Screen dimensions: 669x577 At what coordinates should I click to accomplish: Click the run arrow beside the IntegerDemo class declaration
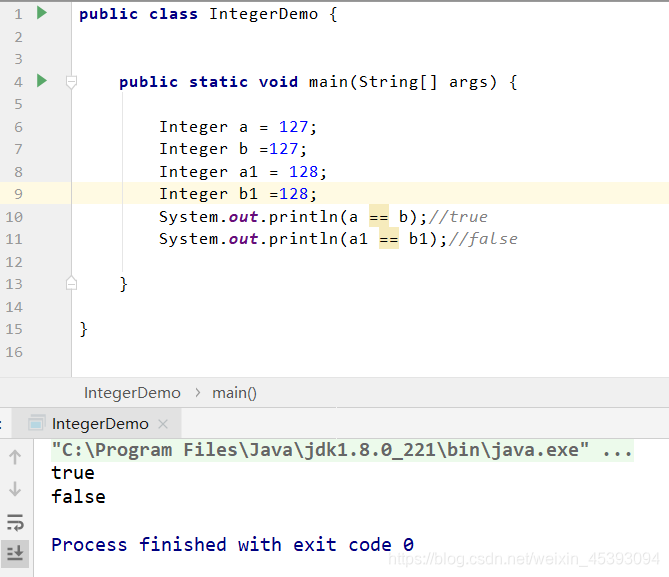click(42, 13)
